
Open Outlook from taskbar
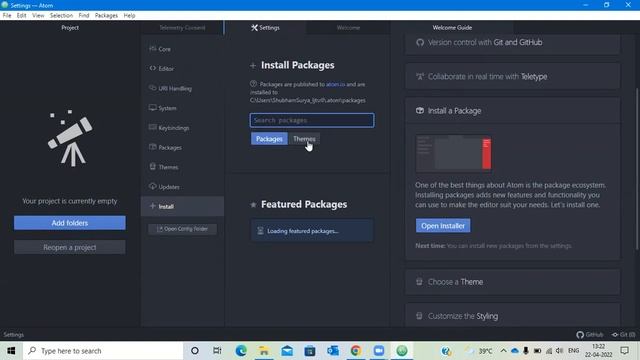[x=333, y=351]
